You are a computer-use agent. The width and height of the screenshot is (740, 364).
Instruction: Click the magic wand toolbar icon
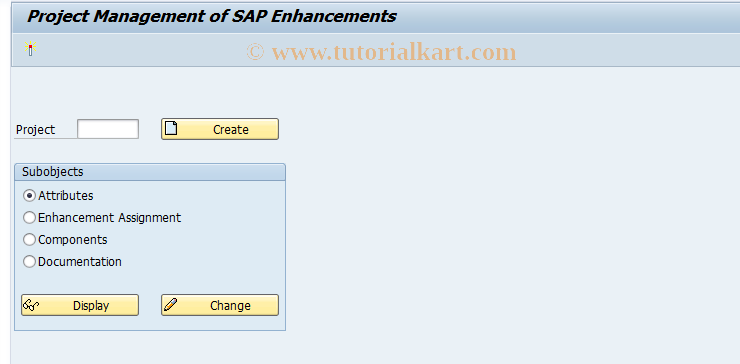coord(31,49)
